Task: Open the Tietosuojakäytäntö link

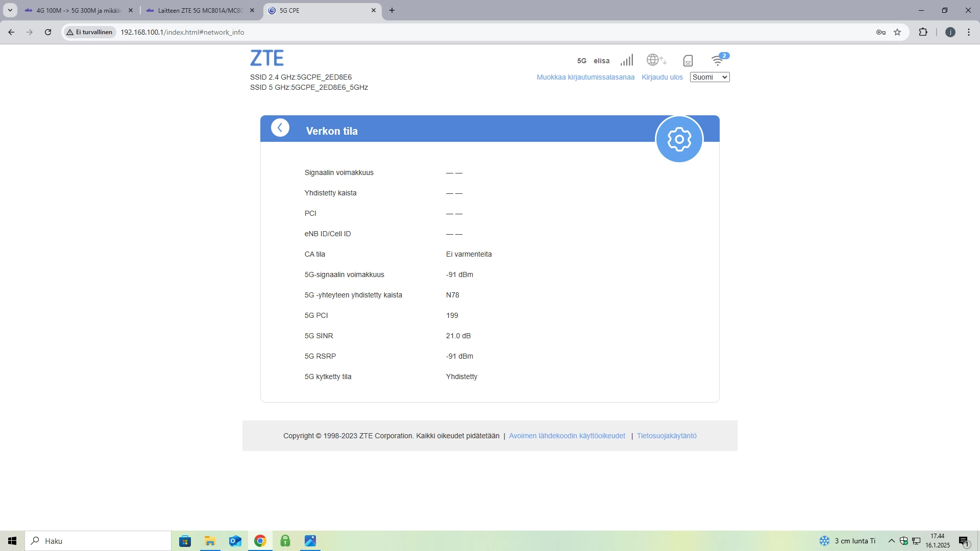Action: (x=667, y=436)
